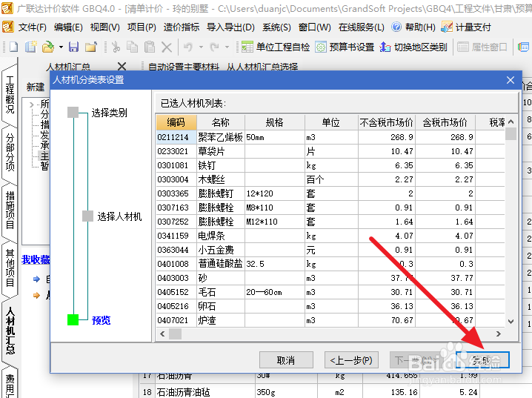Image resolution: width=532 pixels, height=398 pixels.
Task: Click the new project template icon
Action: (x=31, y=47)
